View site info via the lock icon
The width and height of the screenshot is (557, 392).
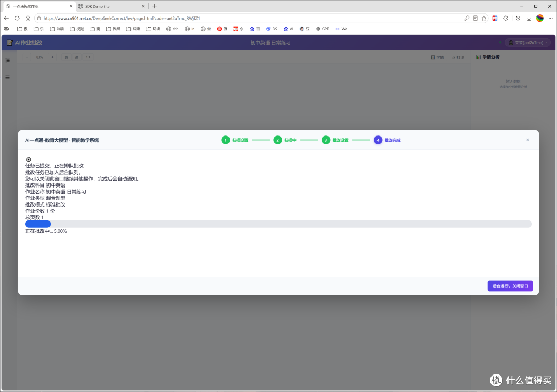pyautogui.click(x=39, y=18)
